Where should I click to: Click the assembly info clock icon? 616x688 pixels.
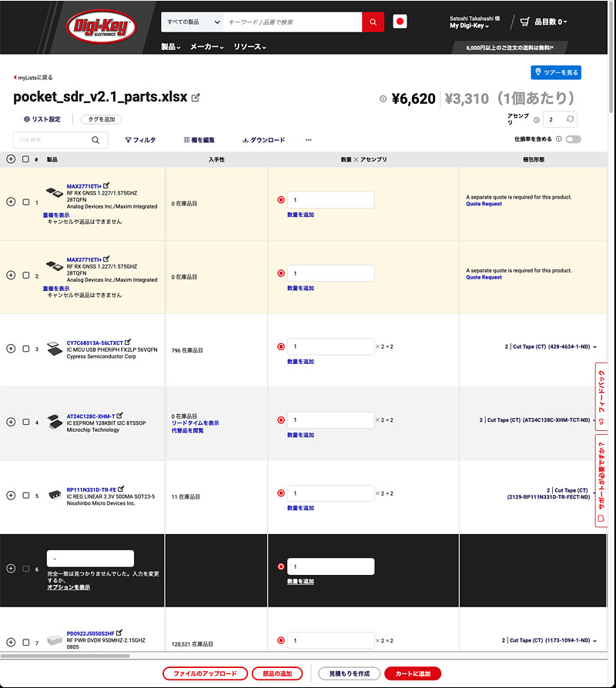(537, 120)
